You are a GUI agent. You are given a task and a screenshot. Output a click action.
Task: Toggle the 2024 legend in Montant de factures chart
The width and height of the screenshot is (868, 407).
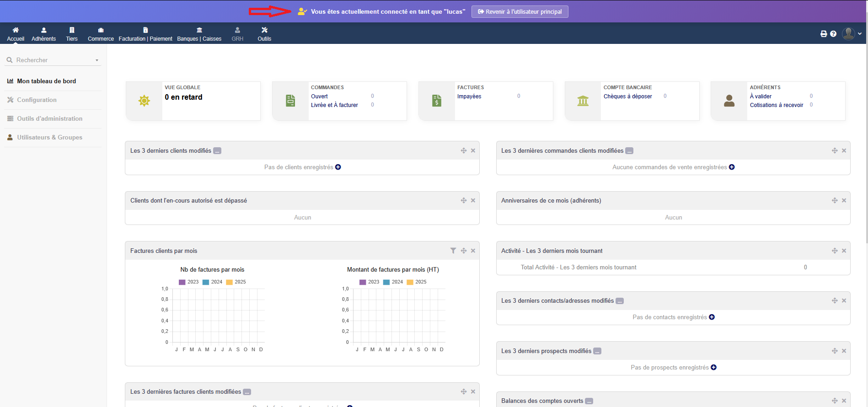[x=392, y=282]
